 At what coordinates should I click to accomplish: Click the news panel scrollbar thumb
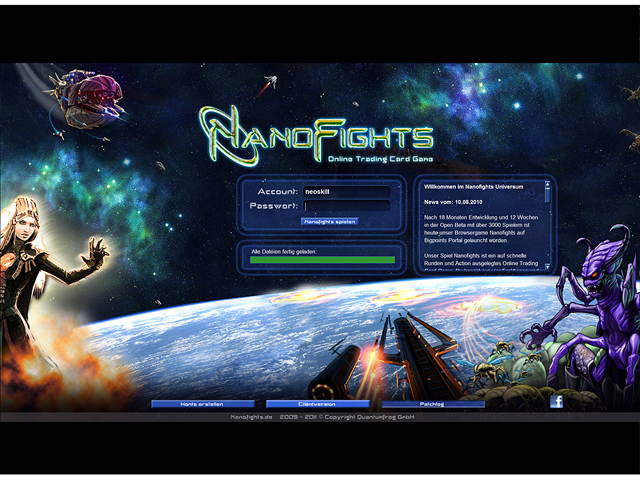tap(547, 194)
